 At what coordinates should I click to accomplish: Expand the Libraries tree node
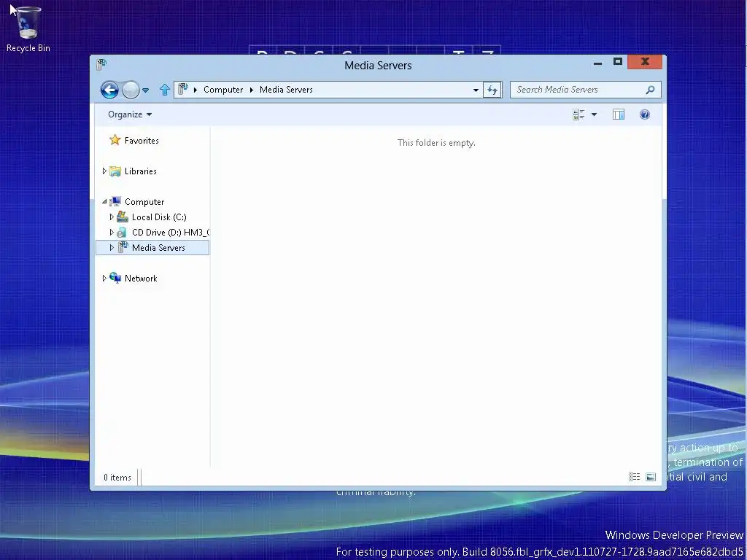coord(104,171)
